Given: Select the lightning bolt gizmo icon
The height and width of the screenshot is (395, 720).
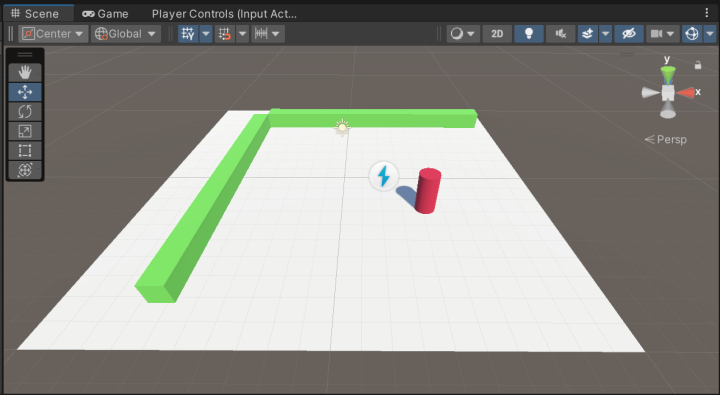Looking at the screenshot, I should click(383, 176).
